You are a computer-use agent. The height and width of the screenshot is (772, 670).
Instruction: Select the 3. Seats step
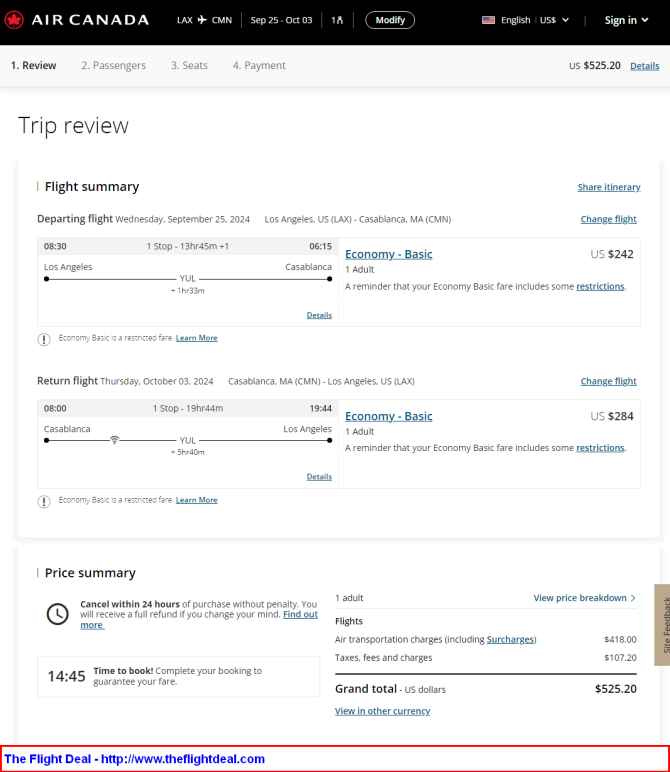tap(189, 65)
